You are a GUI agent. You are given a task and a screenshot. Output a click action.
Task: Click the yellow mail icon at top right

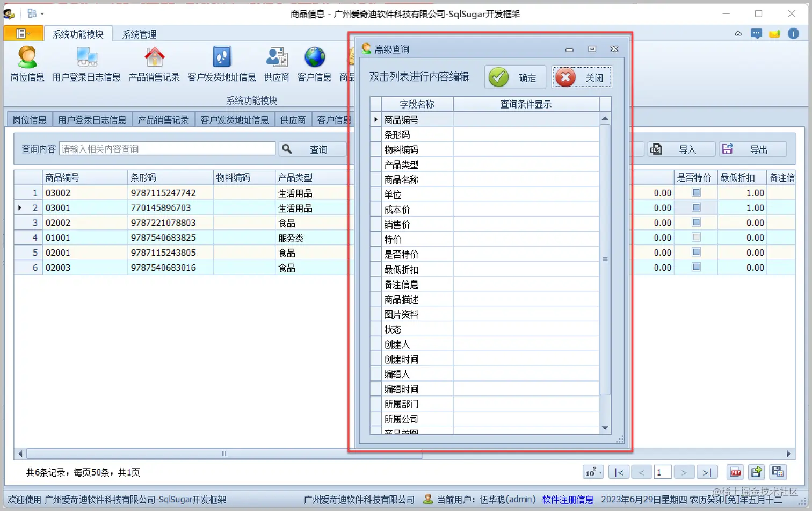[x=774, y=34]
